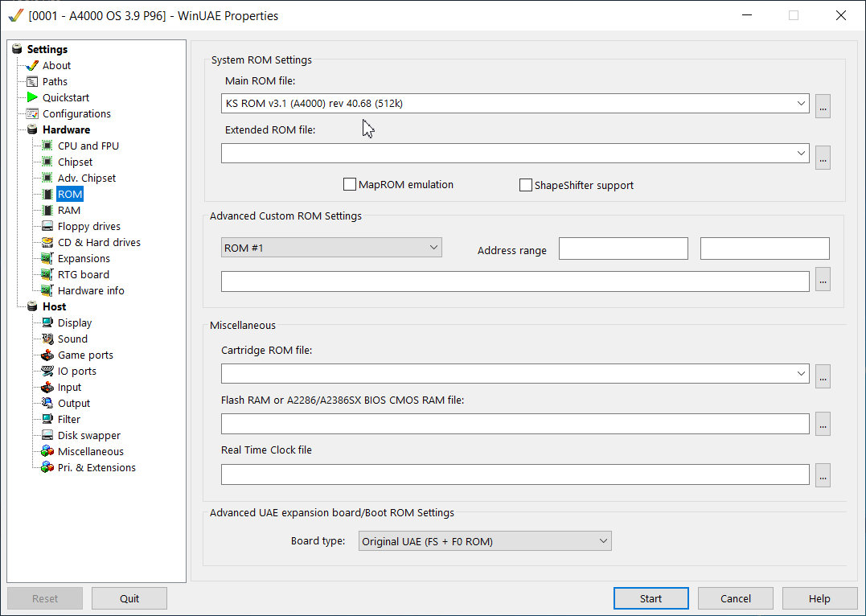Browse for custom ROM #1 file
The height and width of the screenshot is (616, 866).
pyautogui.click(x=823, y=279)
